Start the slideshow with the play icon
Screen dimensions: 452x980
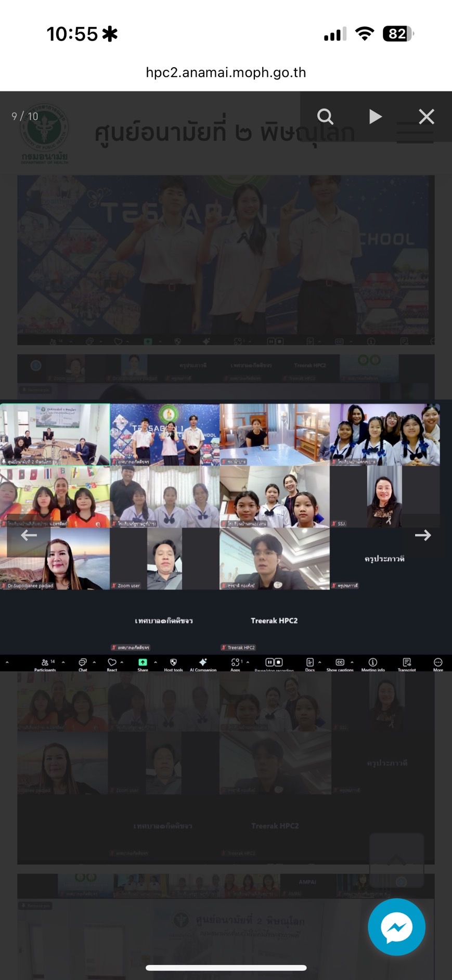click(375, 117)
